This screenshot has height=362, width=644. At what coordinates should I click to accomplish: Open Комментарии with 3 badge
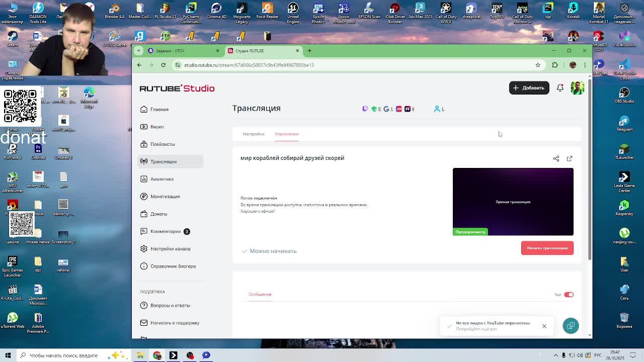click(x=170, y=231)
